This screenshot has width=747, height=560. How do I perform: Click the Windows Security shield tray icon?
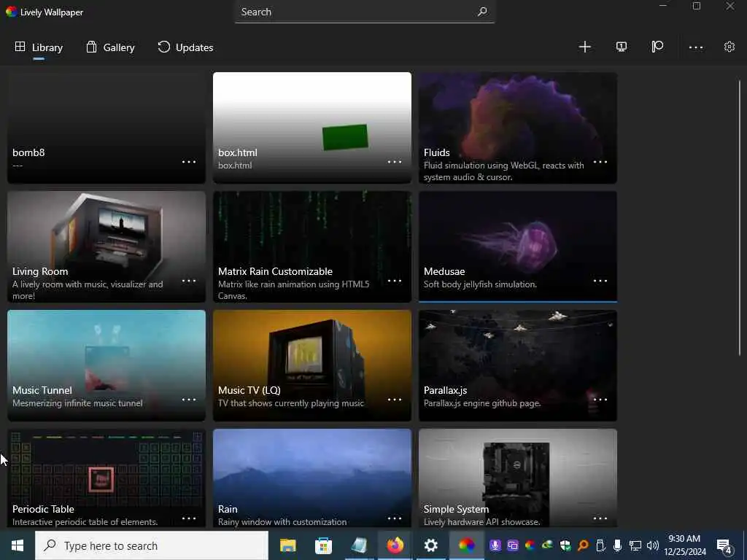pos(565,545)
